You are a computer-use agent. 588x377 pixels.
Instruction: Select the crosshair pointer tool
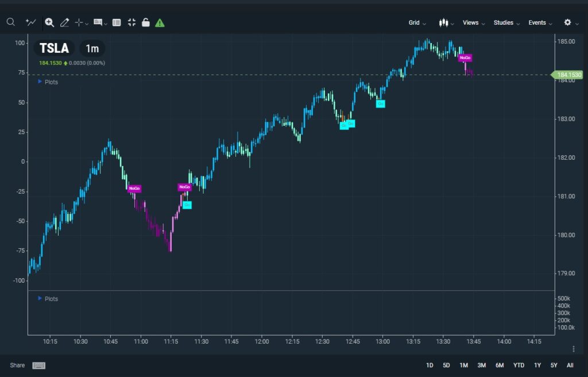click(79, 22)
